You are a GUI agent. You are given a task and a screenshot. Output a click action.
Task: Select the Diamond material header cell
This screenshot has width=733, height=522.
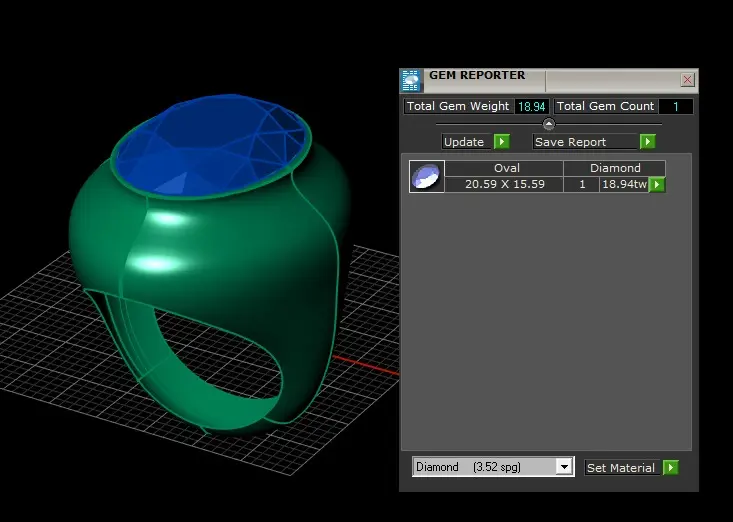(x=615, y=168)
